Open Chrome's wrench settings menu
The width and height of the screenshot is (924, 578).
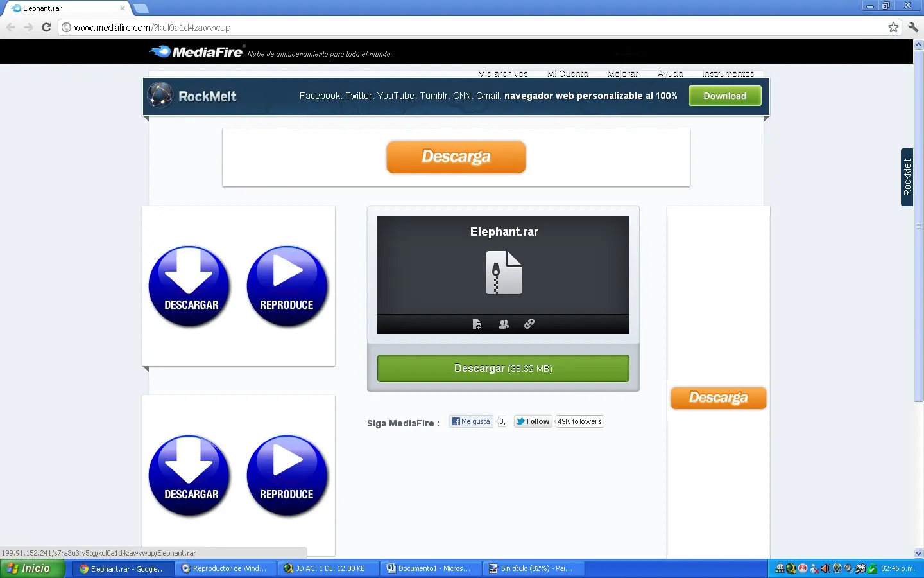click(x=913, y=27)
